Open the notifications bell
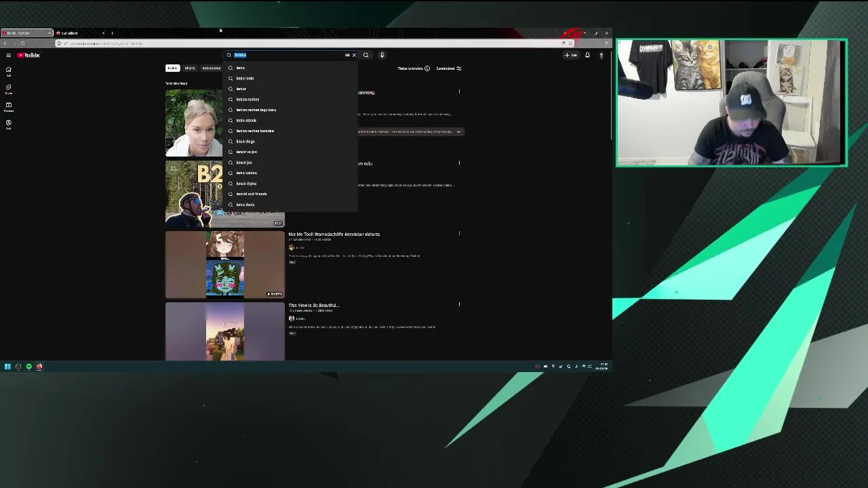This screenshot has width=868, height=488. point(587,55)
